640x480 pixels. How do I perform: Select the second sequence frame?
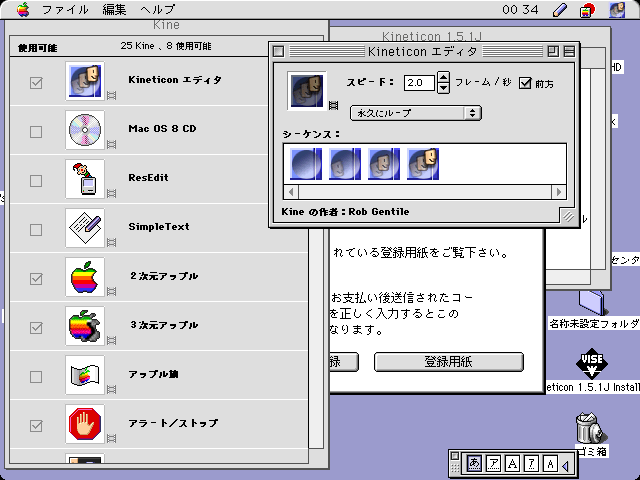pos(345,164)
